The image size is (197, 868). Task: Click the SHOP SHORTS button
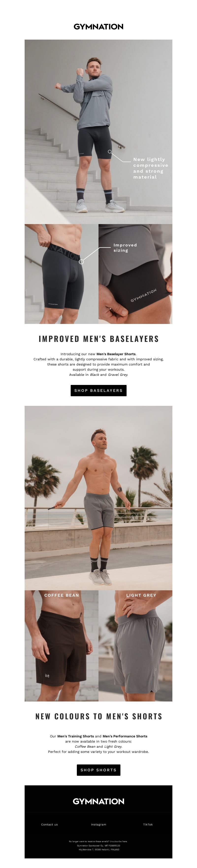[98, 770]
